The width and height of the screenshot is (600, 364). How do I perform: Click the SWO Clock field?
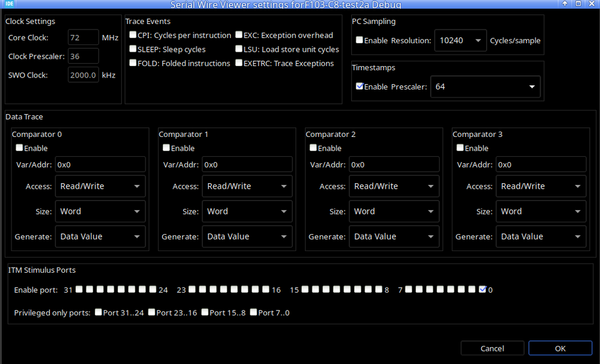click(83, 75)
